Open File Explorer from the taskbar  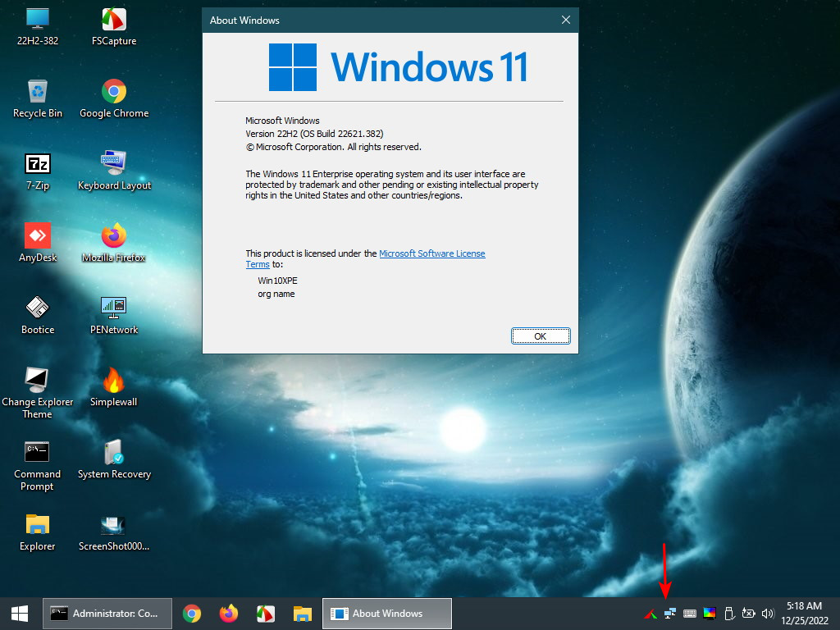pyautogui.click(x=303, y=614)
